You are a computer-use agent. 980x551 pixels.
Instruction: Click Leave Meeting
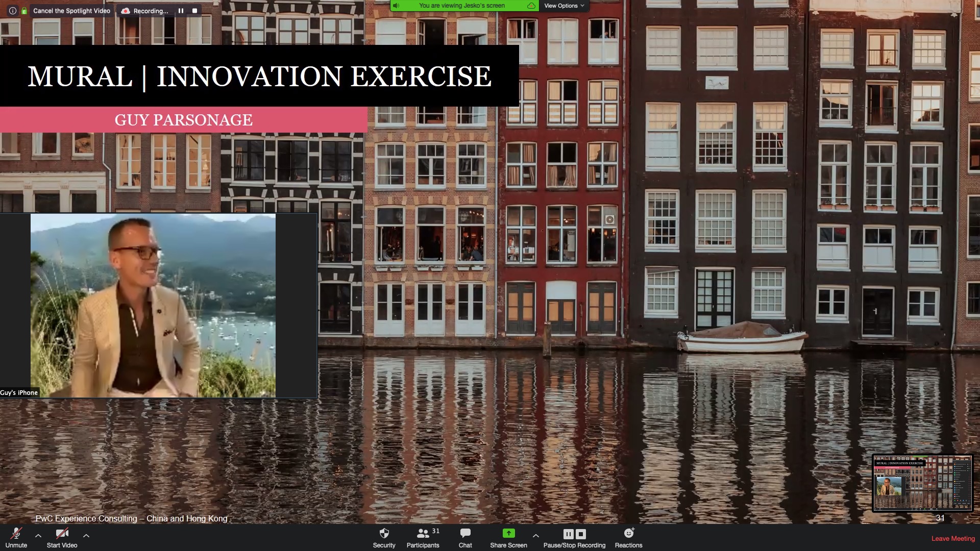point(952,538)
